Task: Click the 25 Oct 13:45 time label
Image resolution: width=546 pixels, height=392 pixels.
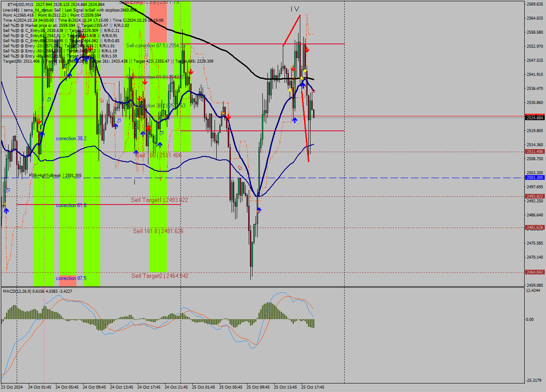Action: [x=285, y=387]
